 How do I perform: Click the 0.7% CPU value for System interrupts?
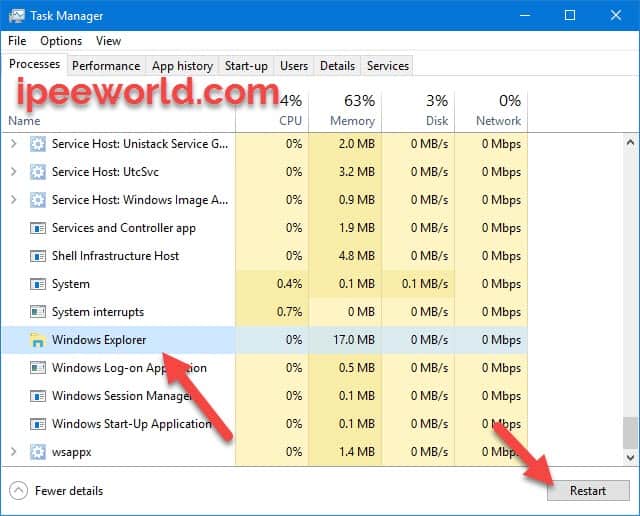click(289, 312)
